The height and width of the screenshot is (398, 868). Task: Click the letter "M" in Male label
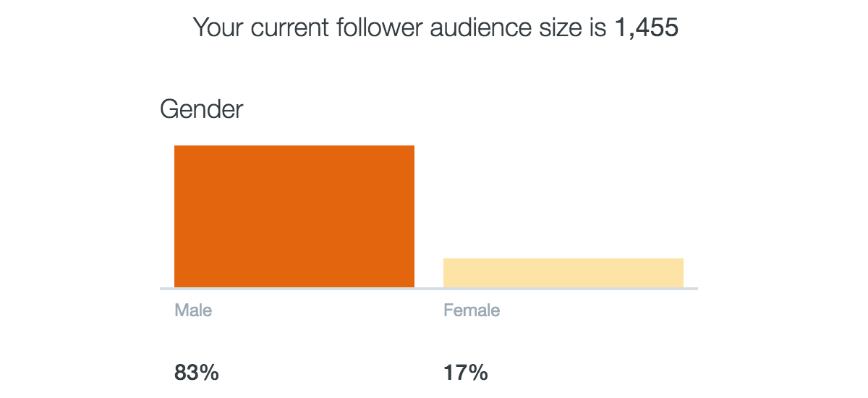181,310
